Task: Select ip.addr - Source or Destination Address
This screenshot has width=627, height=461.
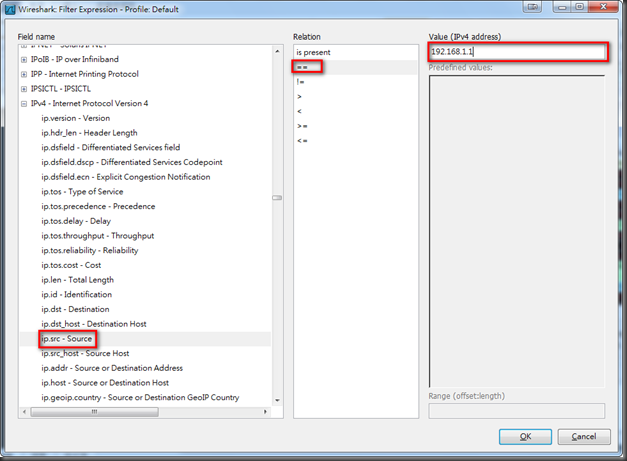Action: pyautogui.click(x=112, y=368)
